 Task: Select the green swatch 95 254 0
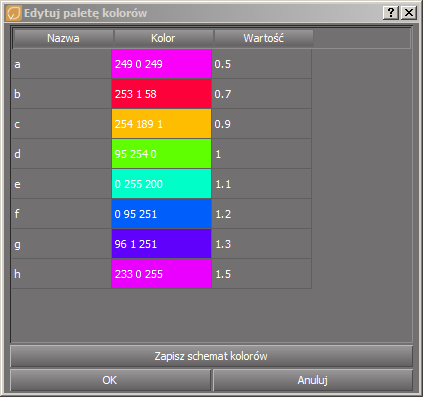[x=161, y=154]
